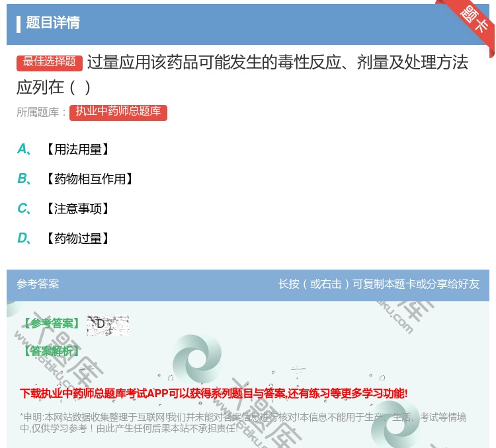Select option A 用法用量
The width and height of the screenshot is (496, 448).
63,149
